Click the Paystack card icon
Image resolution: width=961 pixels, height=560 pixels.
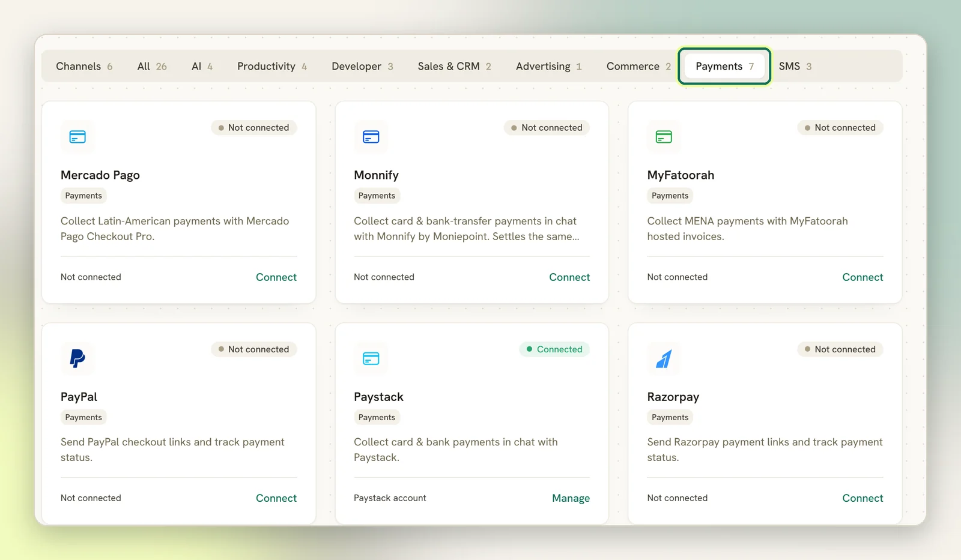coord(371,358)
